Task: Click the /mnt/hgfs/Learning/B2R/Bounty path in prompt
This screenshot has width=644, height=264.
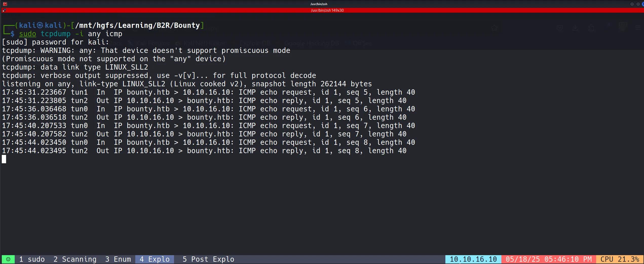Action: 137,25
